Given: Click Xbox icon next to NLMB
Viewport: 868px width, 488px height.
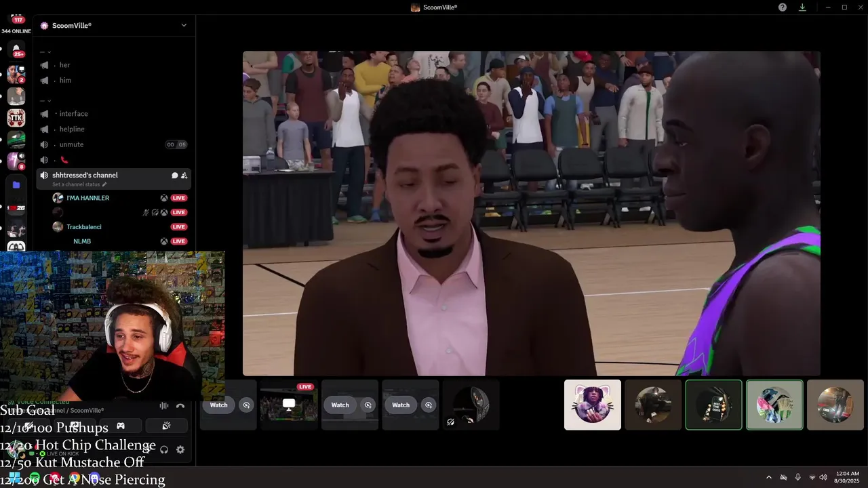Looking at the screenshot, I should 164,241.
